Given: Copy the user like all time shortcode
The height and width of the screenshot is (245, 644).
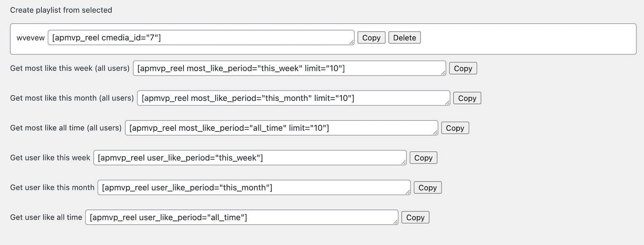Looking at the screenshot, I should pyautogui.click(x=415, y=218).
